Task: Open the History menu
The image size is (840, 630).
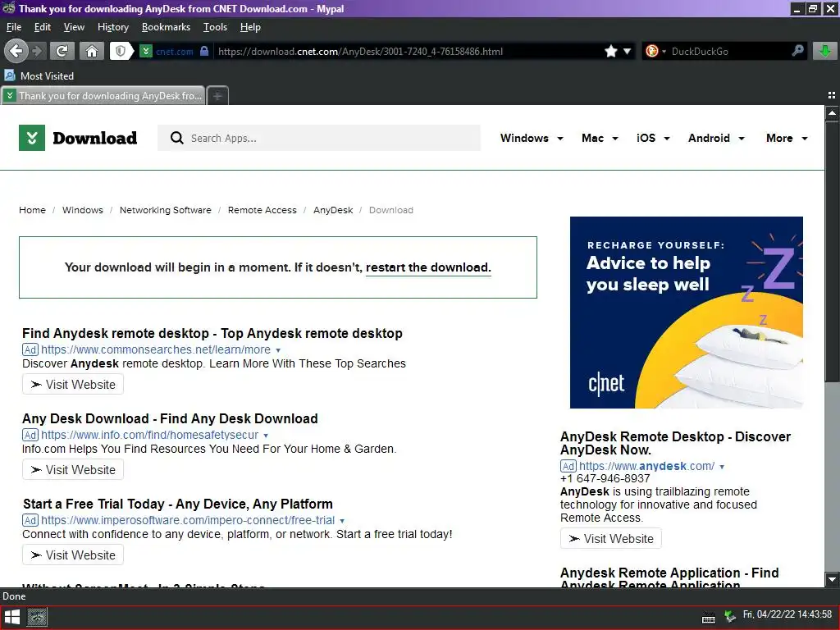Action: (x=113, y=27)
